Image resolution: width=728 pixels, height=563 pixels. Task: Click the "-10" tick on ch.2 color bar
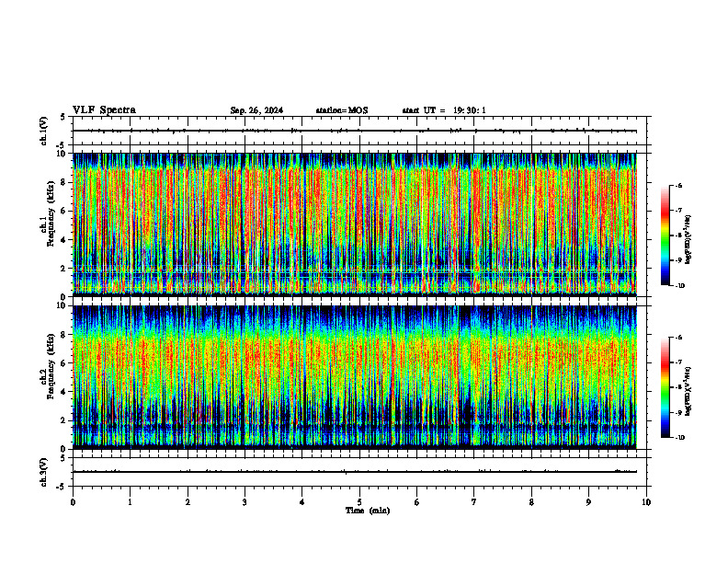679,438
